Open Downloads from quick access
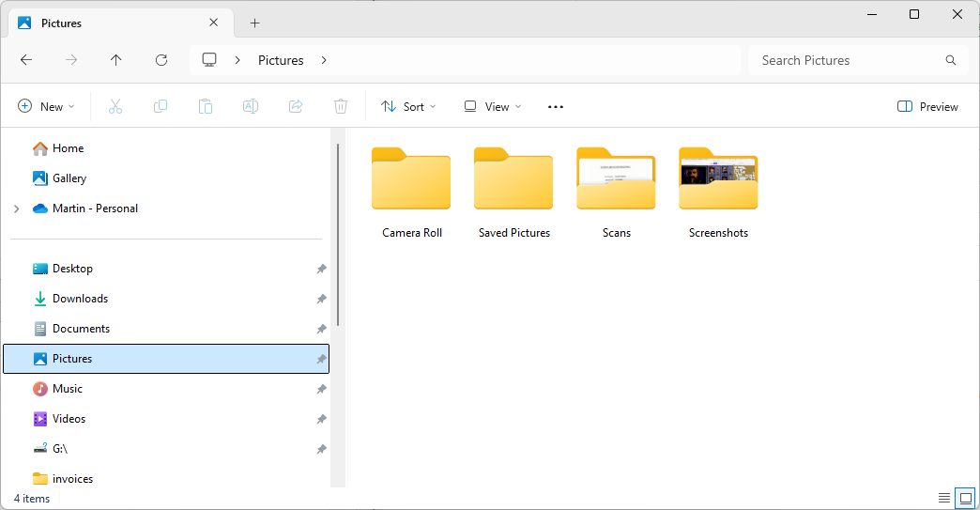 [70, 298]
